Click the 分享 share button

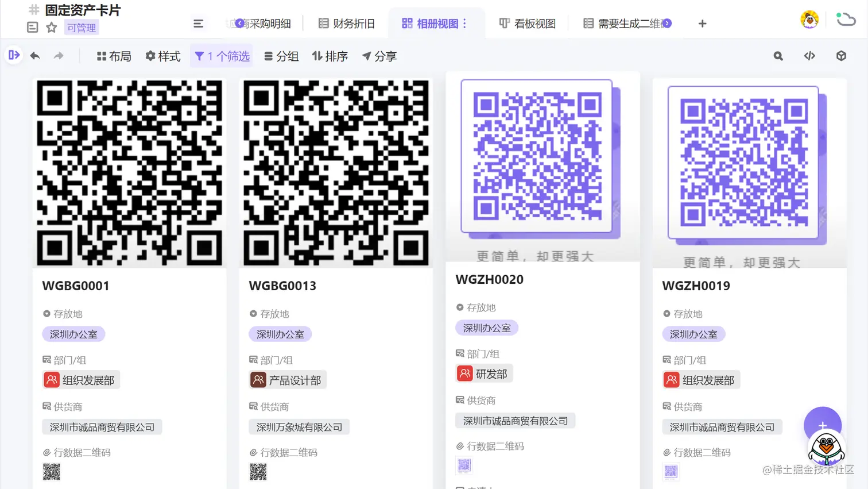click(x=379, y=56)
